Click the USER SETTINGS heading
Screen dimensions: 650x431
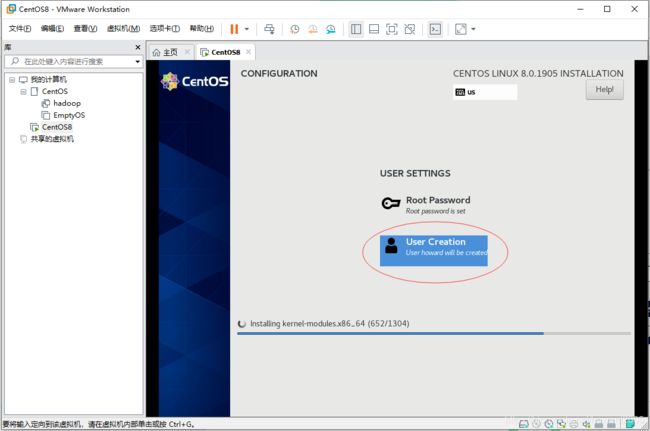(415, 173)
